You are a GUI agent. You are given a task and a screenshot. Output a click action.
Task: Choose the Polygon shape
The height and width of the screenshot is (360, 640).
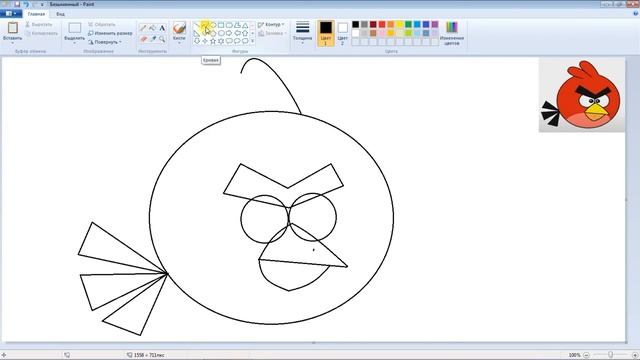click(x=237, y=25)
